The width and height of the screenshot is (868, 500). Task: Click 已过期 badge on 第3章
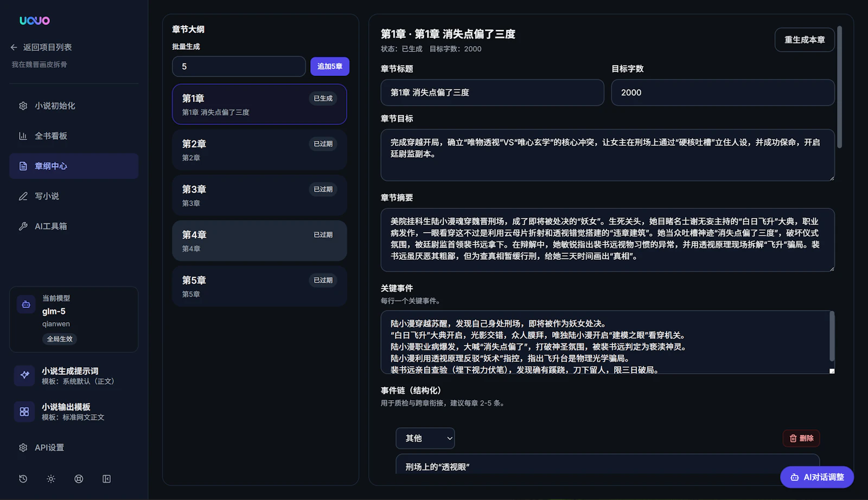coord(323,189)
